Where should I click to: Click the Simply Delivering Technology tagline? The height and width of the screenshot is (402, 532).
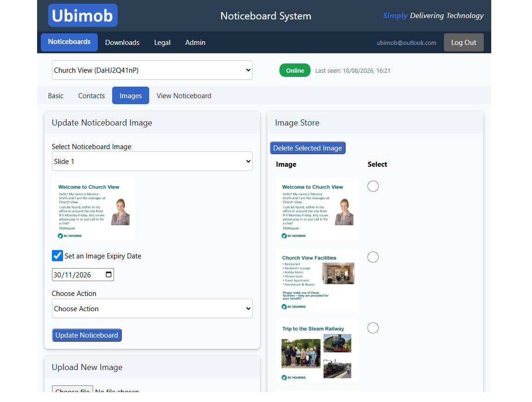[x=433, y=16]
